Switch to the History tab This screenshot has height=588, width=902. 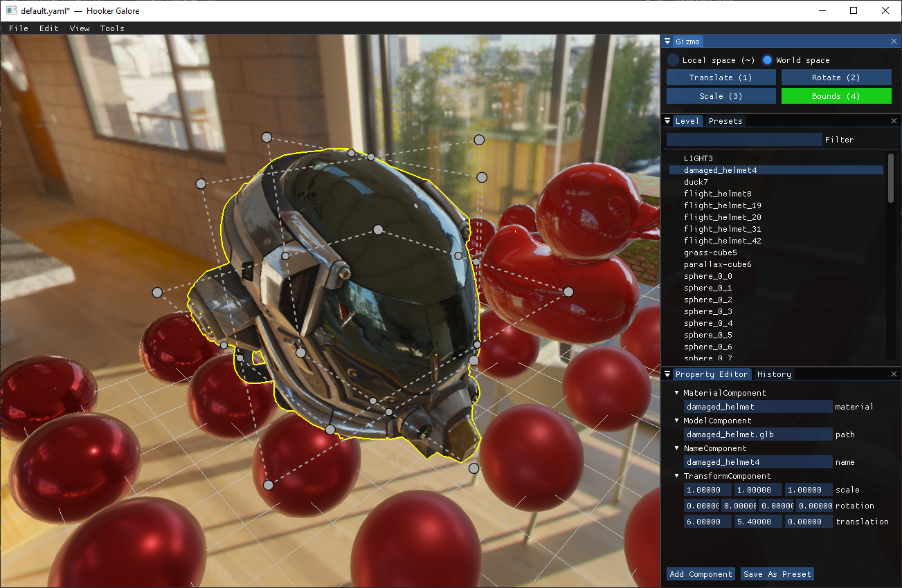pyautogui.click(x=774, y=374)
